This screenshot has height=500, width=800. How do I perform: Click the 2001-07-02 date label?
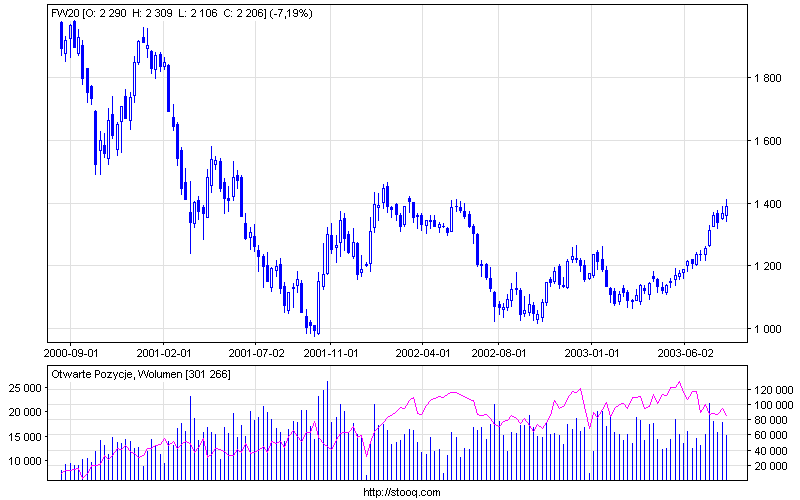[x=256, y=353]
